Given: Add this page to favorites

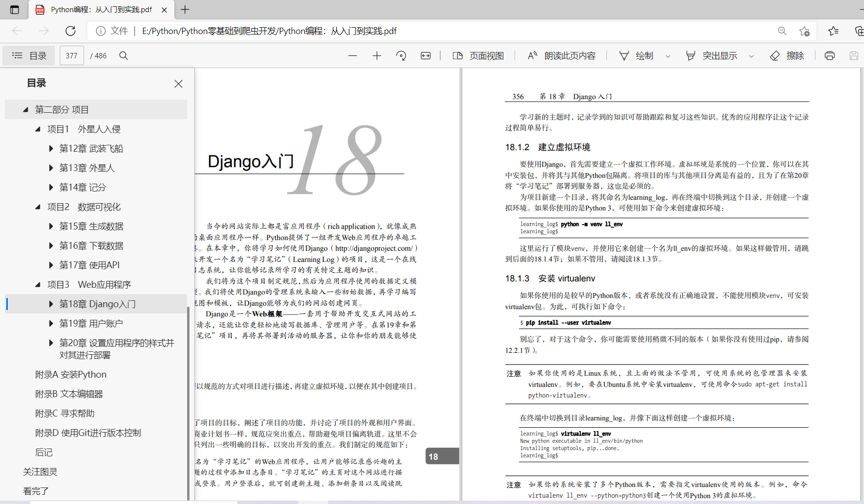Looking at the screenshot, I should 804,31.
